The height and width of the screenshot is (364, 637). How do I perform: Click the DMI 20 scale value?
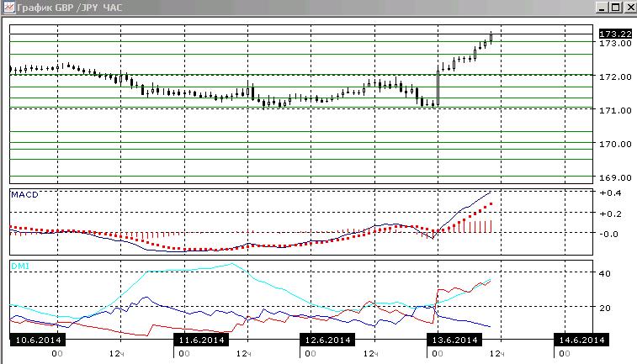click(604, 308)
